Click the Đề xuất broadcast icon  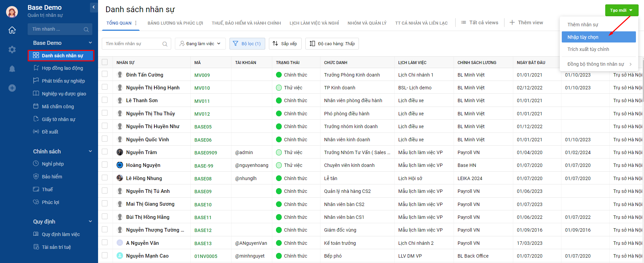tap(36, 131)
